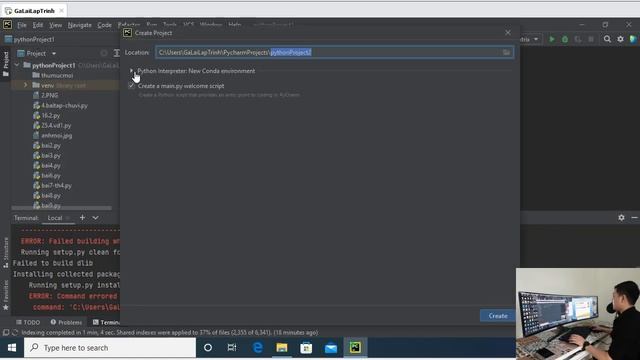Open the Code menu

click(x=104, y=25)
